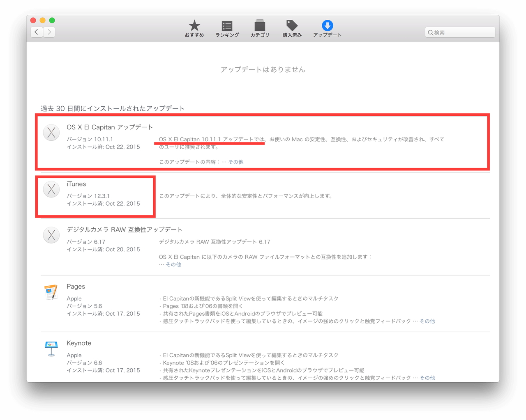Show more via その他 in the Keynote notes
This screenshot has height=420, width=526.
pyautogui.click(x=427, y=378)
